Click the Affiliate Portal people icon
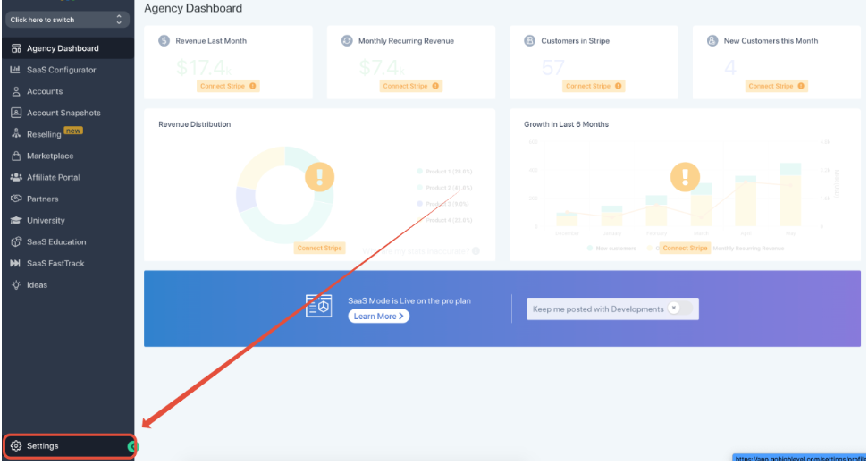The width and height of the screenshot is (868, 465). click(x=15, y=177)
